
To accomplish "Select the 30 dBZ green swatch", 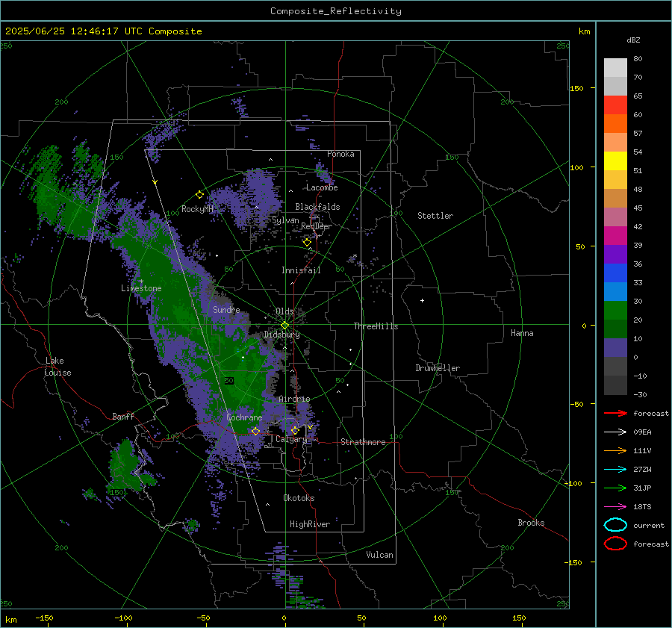I will (x=615, y=311).
